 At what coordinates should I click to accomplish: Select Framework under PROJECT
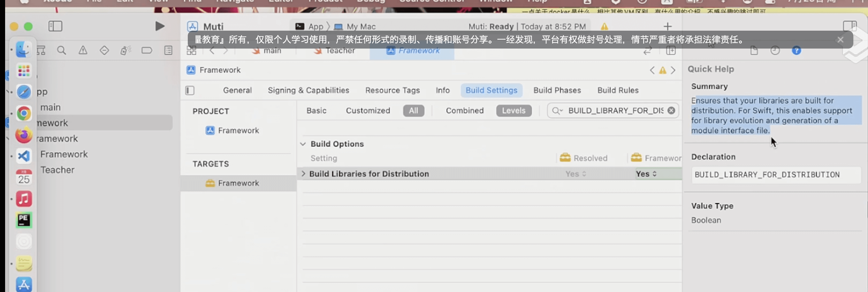tap(238, 130)
